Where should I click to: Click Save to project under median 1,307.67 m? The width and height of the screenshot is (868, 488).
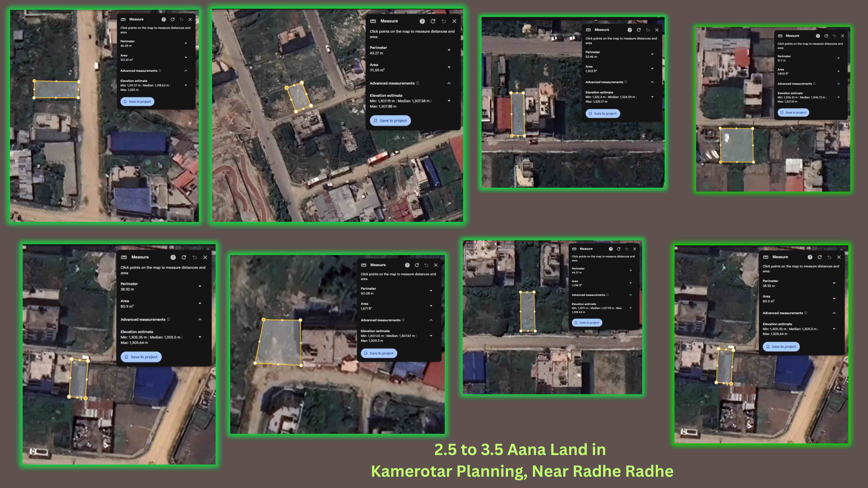[x=379, y=353]
